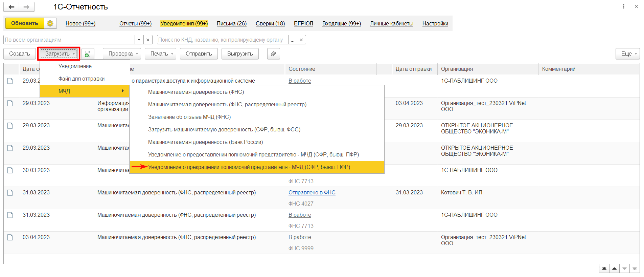Open the three-dot window menu
This screenshot has height=277, width=644.
click(x=623, y=6)
